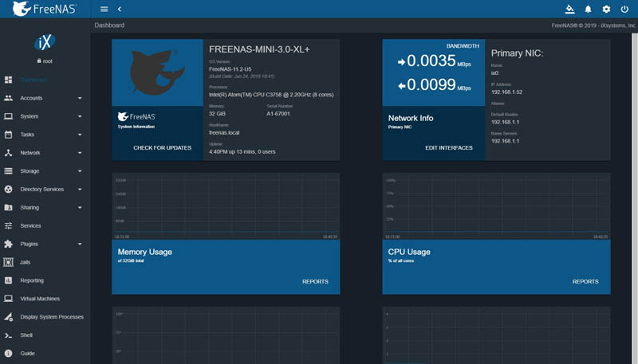Click the hostname freenas.local
Screen dimensions: 638x364
pyautogui.click(x=224, y=133)
